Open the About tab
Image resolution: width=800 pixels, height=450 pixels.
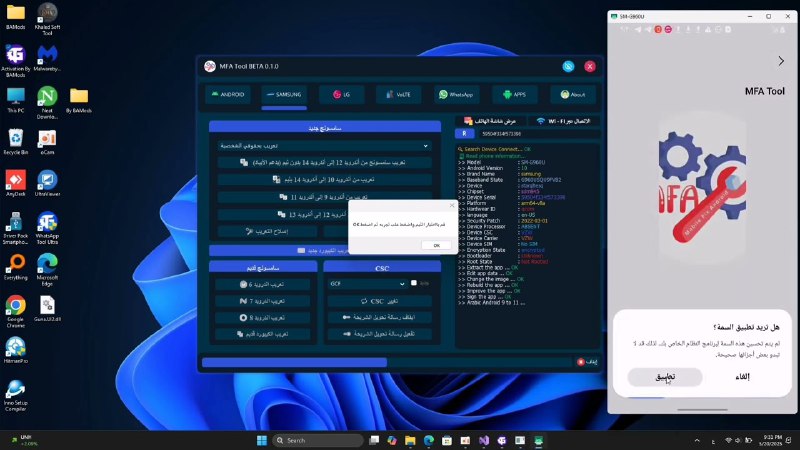coord(572,94)
